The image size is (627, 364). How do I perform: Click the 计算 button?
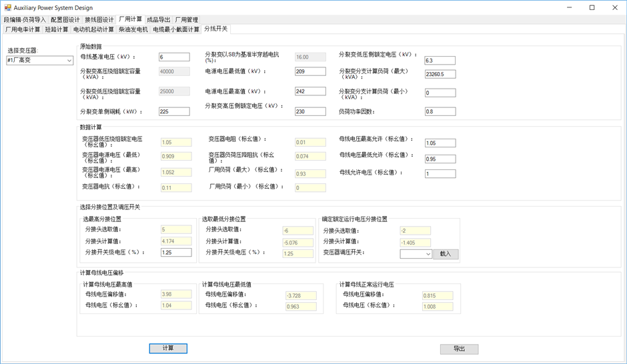[168, 349]
